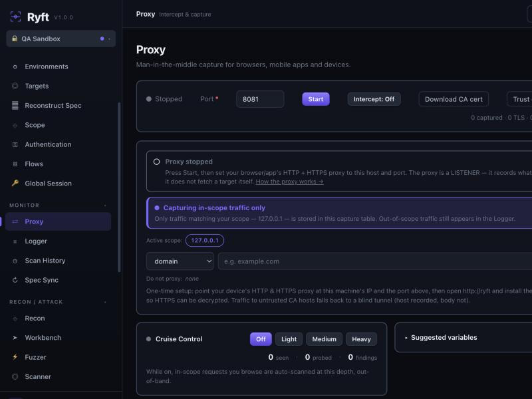532x399 pixels.
Task: Open the QA Sandbox workspace dropdown
Action: [x=61, y=39]
